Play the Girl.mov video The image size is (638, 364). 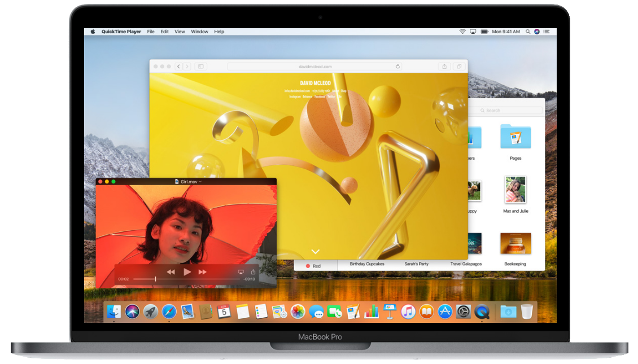187,271
